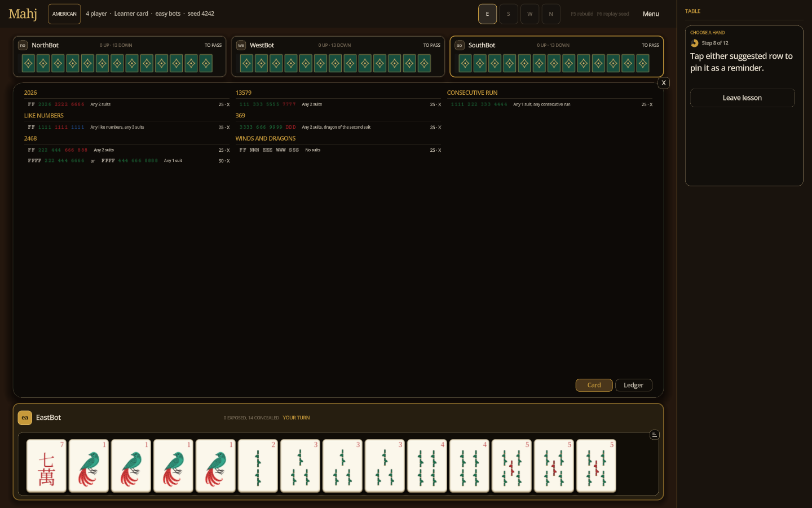This screenshot has height=508, width=812.
Task: Click the hand sort icon above tiles
Action: 654,435
